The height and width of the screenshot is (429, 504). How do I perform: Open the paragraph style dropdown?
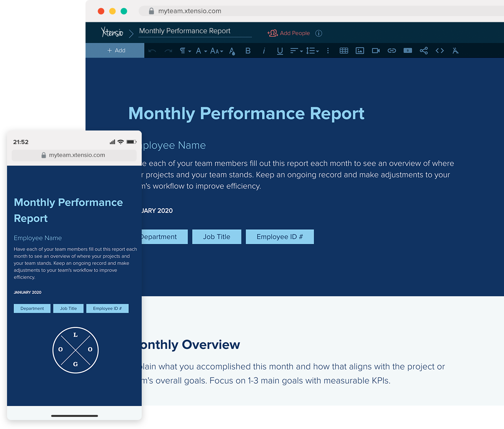point(185,50)
